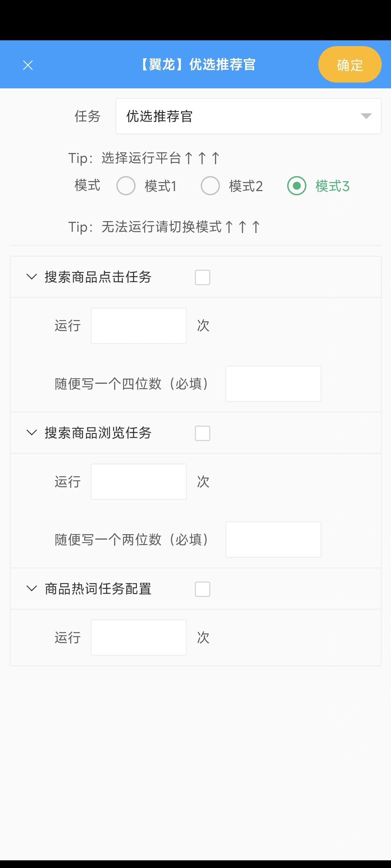Collapse the 搜索商品浏览任务 section chevron

click(x=31, y=433)
